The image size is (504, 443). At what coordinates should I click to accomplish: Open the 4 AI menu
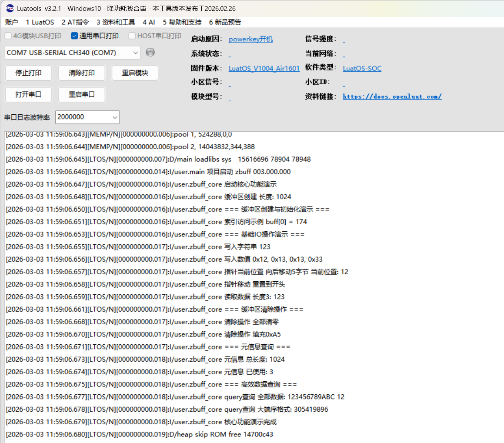tap(149, 22)
